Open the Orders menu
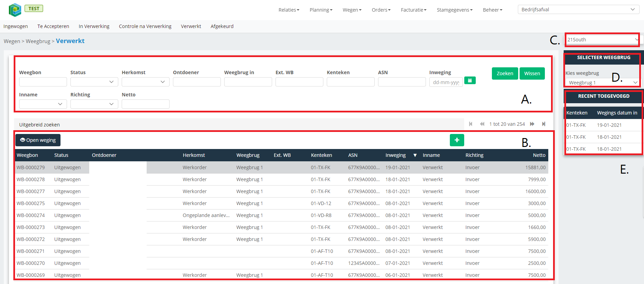The width and height of the screenshot is (644, 284). point(381,10)
